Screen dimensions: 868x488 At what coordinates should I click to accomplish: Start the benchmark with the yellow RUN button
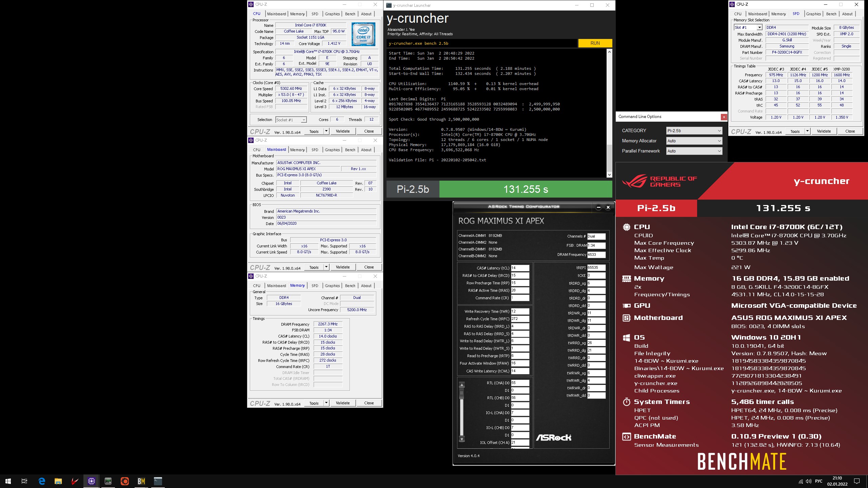pos(595,43)
